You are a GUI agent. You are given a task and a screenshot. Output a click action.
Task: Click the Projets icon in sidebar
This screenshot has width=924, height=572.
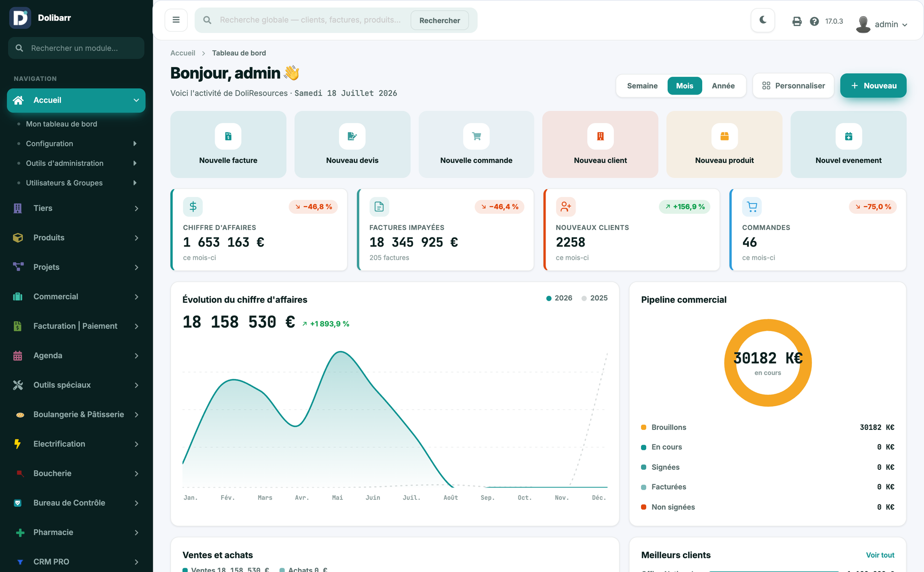(18, 267)
